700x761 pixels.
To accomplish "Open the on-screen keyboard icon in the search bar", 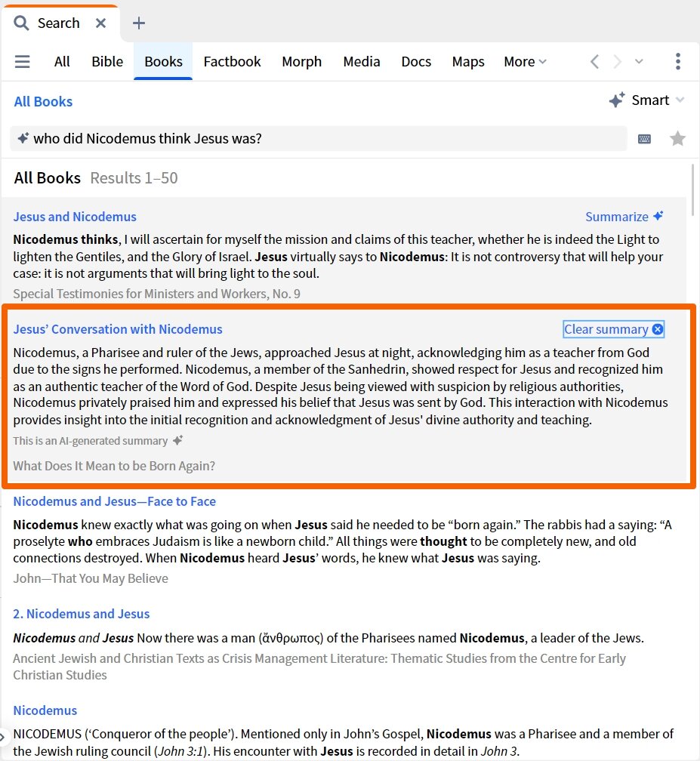I will [644, 138].
